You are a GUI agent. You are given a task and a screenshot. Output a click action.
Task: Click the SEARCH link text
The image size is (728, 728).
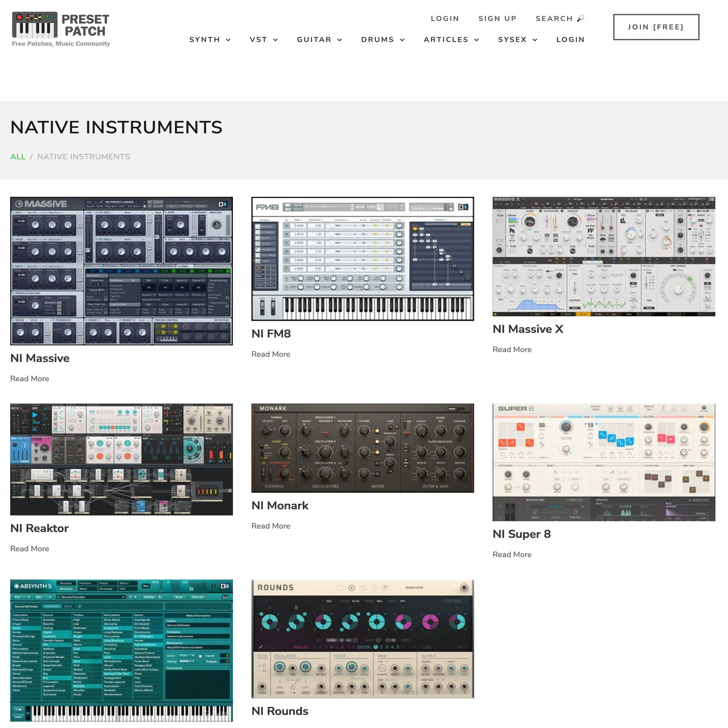click(x=554, y=19)
